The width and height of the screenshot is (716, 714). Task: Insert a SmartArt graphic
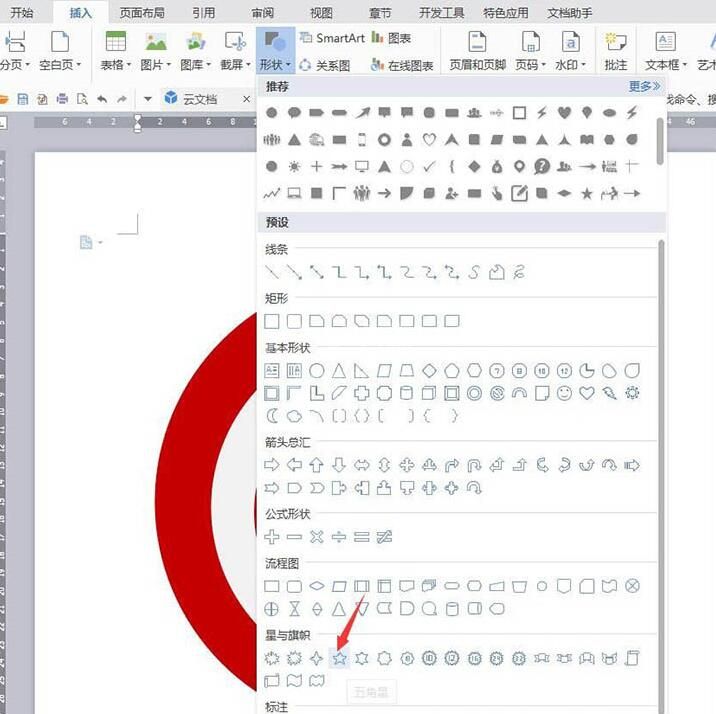click(332, 37)
